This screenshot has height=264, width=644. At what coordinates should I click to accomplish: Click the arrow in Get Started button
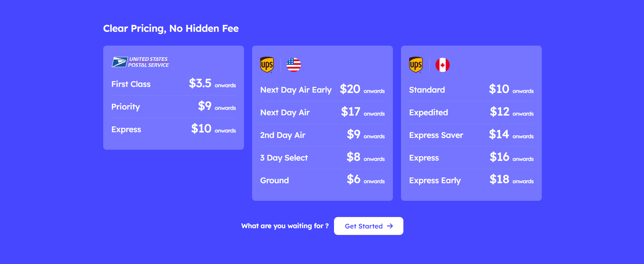390,226
